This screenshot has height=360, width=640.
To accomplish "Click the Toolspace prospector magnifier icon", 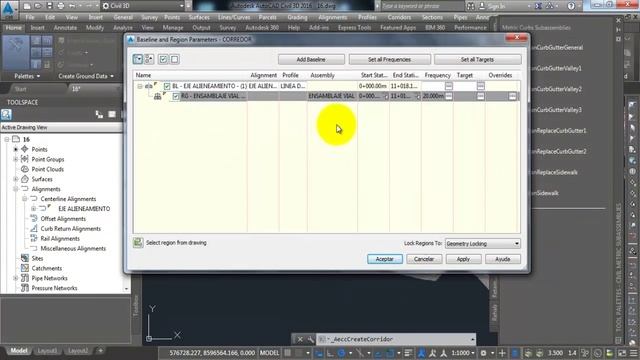I will click(x=6, y=114).
